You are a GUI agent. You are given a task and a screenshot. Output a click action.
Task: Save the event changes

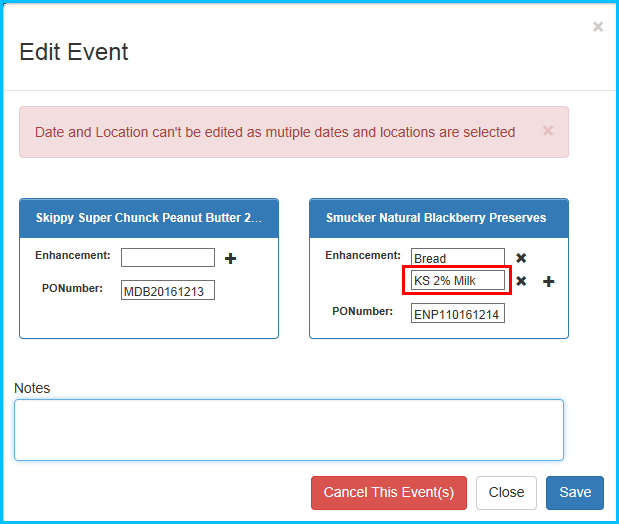tap(575, 493)
